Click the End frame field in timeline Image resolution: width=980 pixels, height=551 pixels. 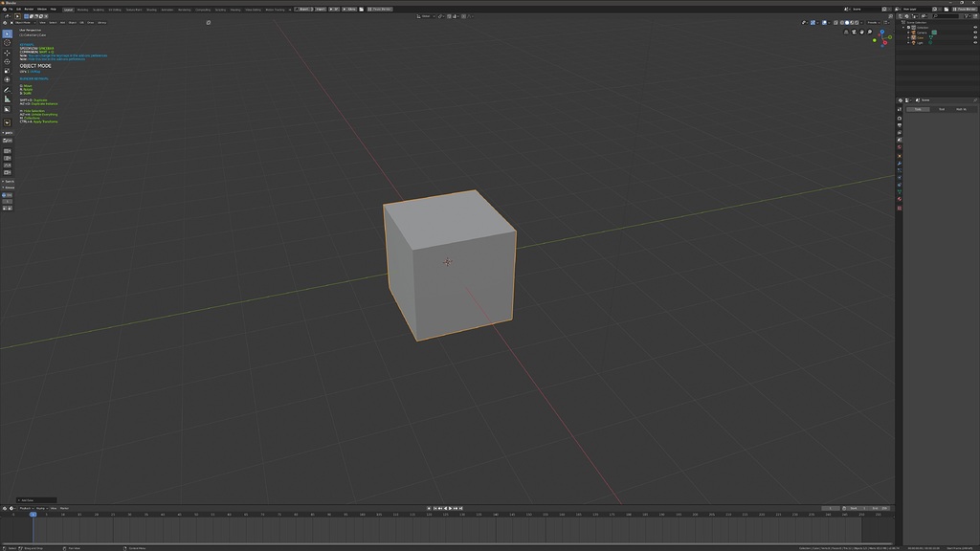(880, 509)
